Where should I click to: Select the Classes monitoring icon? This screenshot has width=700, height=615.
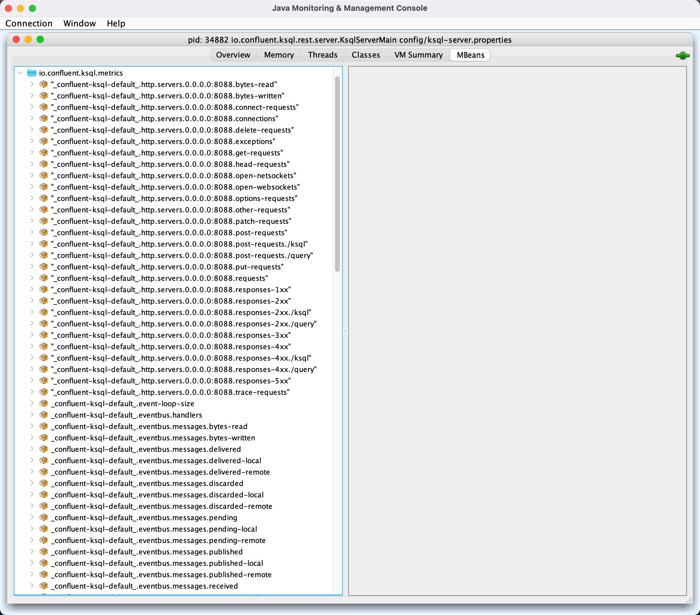coord(366,55)
